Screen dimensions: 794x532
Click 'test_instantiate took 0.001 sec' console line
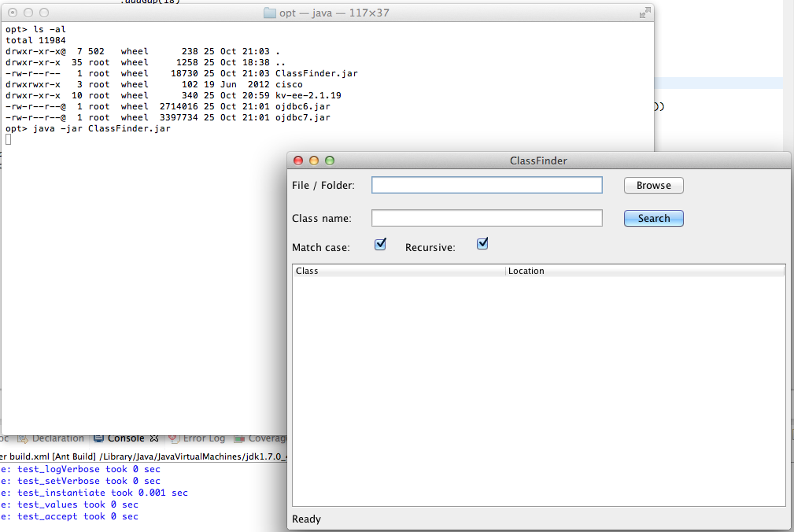point(102,493)
